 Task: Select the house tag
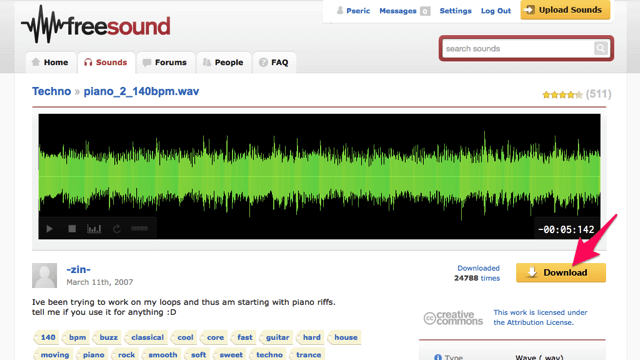[x=344, y=338]
